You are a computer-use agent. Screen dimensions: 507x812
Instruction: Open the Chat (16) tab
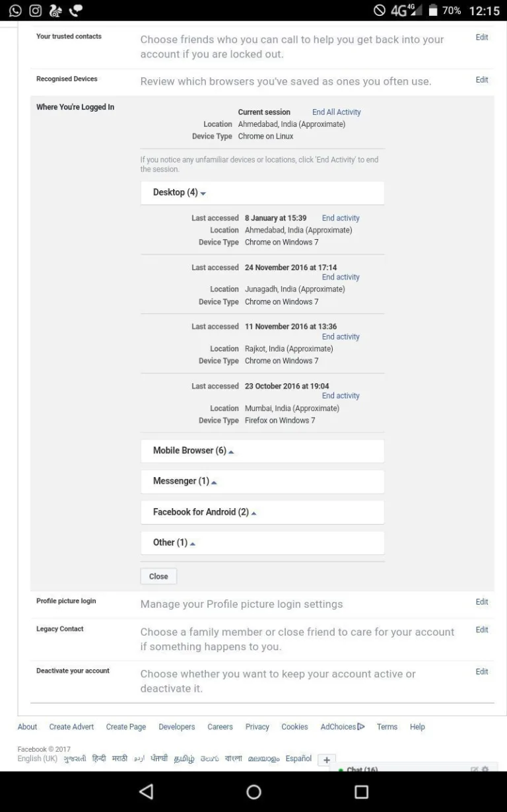(362, 769)
